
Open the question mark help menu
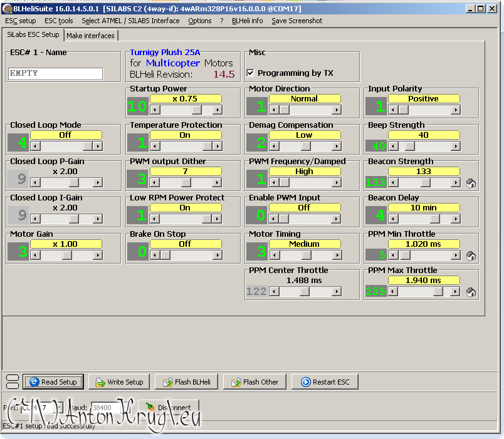tap(222, 21)
